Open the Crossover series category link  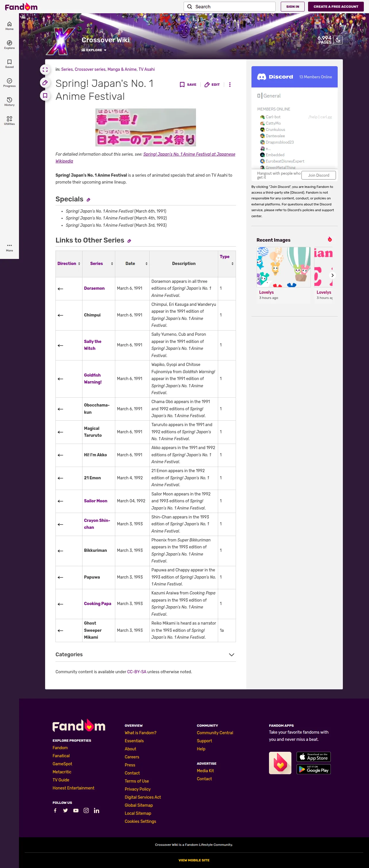coord(90,69)
